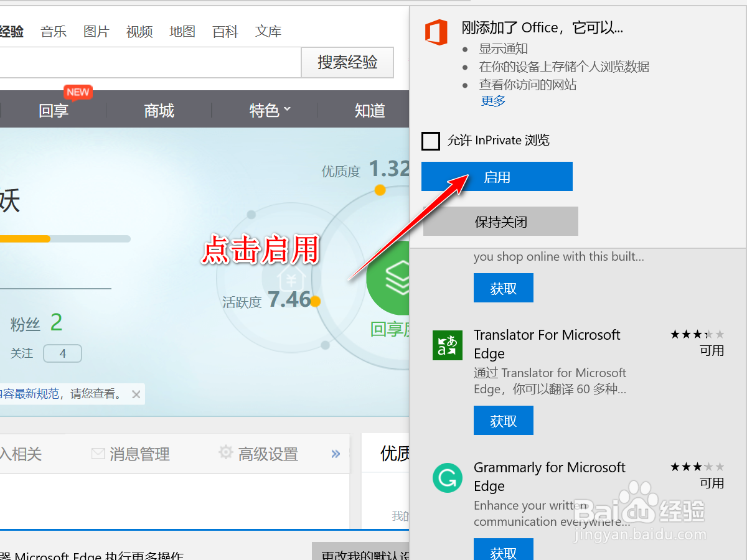747x560 pixels.
Task: Click 获取 under the shopping extension description
Action: (504, 288)
